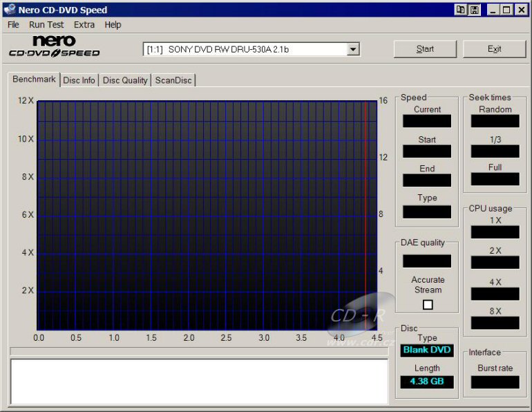Click the Current speed value field

point(427,121)
